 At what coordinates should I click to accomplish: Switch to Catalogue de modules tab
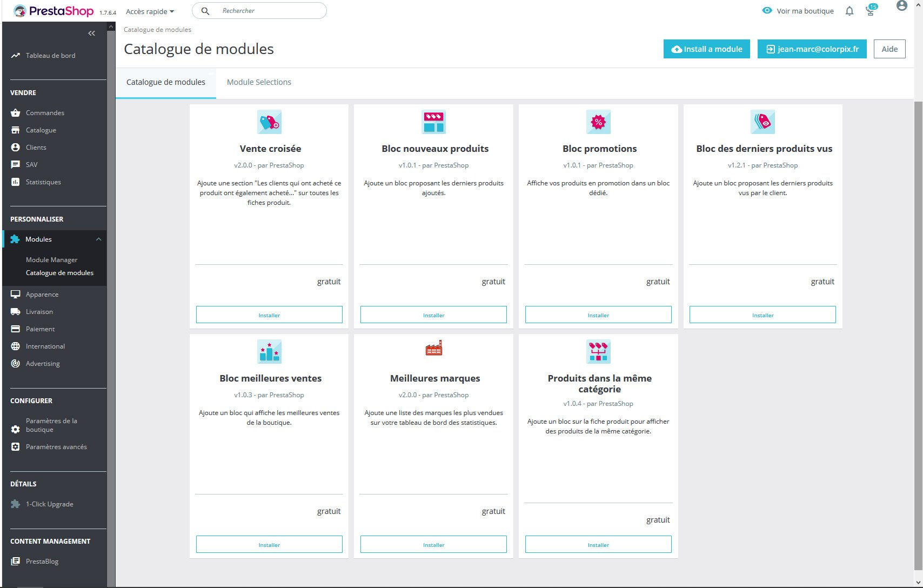click(166, 82)
